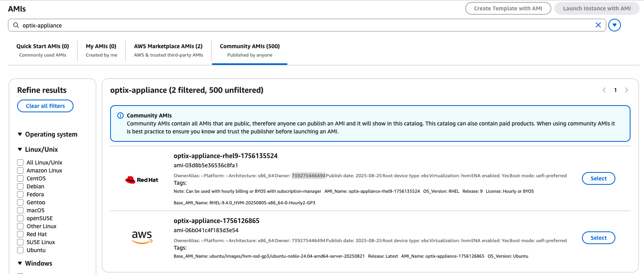Check the openSUSE filter checkbox
This screenshot has width=644, height=274.
[x=20, y=218]
